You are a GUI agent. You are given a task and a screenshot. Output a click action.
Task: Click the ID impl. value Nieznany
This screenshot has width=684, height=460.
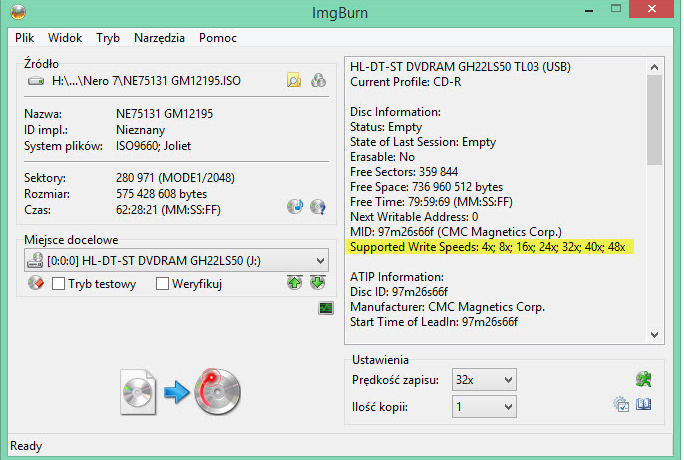[x=140, y=130]
